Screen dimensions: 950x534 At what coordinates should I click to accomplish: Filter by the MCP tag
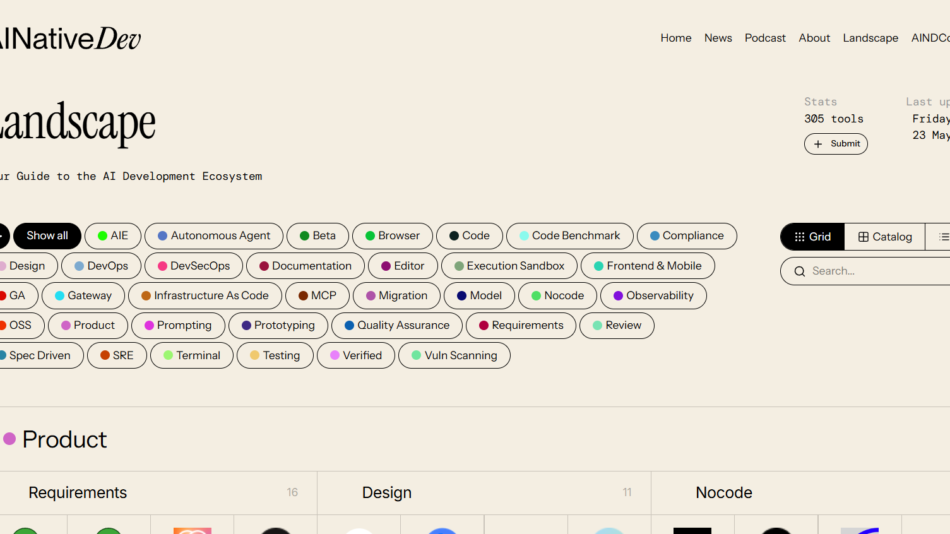317,296
